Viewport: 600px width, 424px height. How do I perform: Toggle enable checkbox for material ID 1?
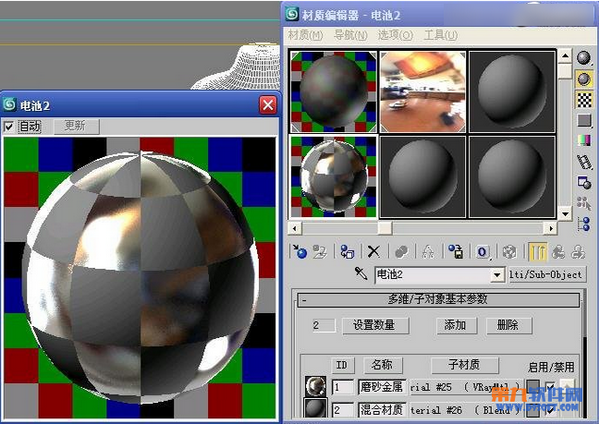click(x=550, y=387)
